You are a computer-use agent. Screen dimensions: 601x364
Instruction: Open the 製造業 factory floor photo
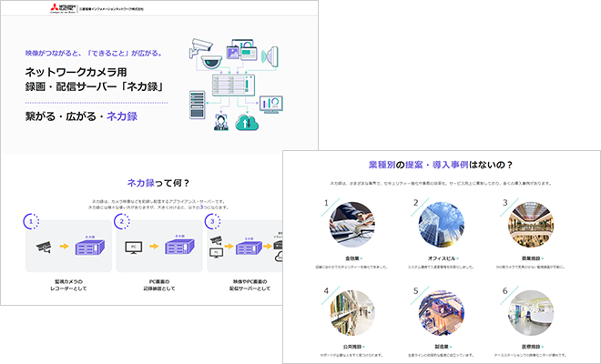[x=441, y=313]
